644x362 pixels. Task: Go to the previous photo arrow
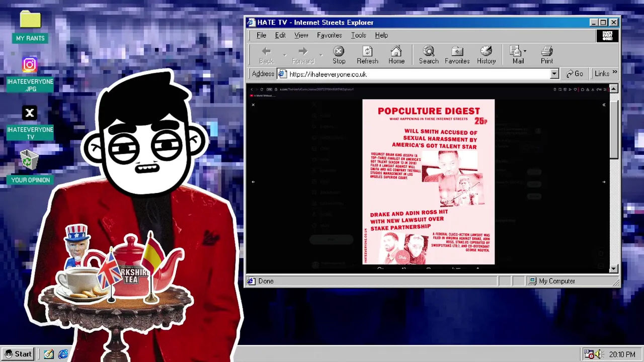[x=253, y=182]
